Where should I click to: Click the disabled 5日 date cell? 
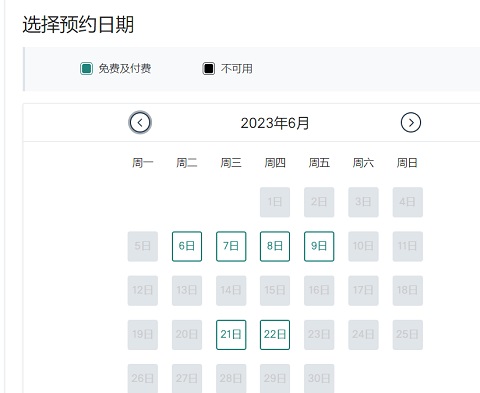[x=143, y=246]
